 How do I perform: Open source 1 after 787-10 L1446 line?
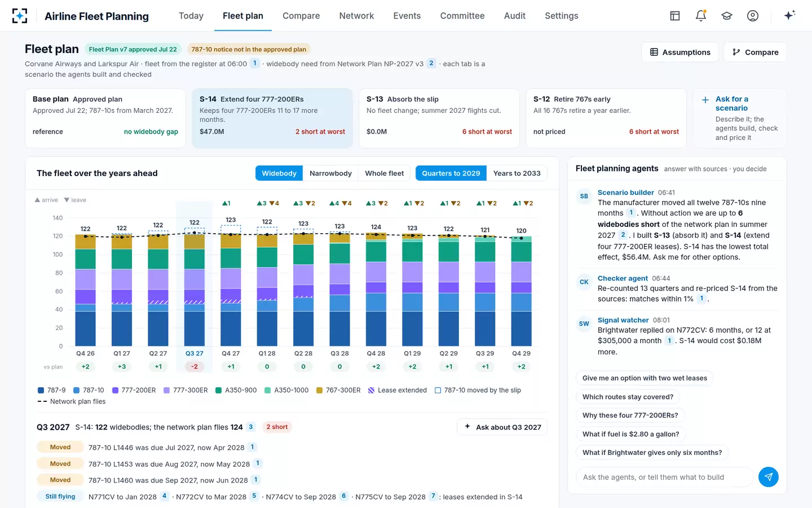point(252,447)
